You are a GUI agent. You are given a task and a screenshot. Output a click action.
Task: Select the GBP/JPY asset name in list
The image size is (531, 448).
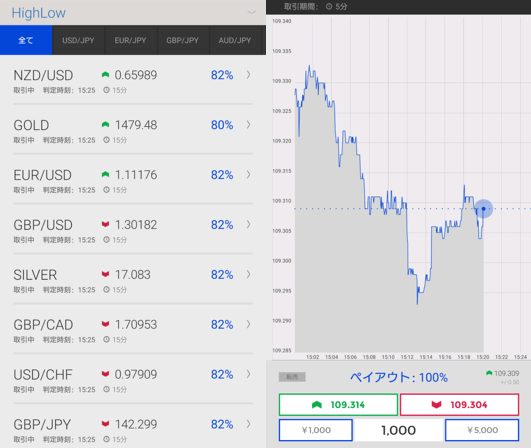pyautogui.click(x=42, y=424)
